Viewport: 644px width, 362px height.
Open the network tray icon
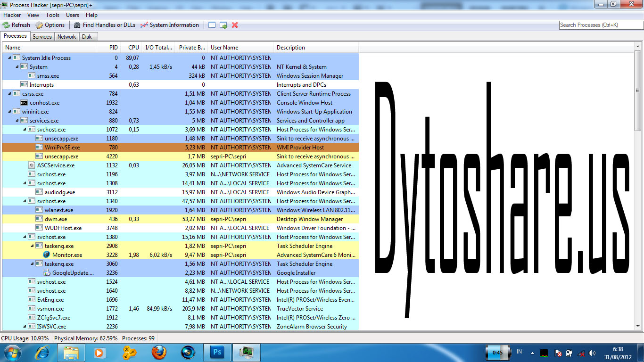(581, 353)
